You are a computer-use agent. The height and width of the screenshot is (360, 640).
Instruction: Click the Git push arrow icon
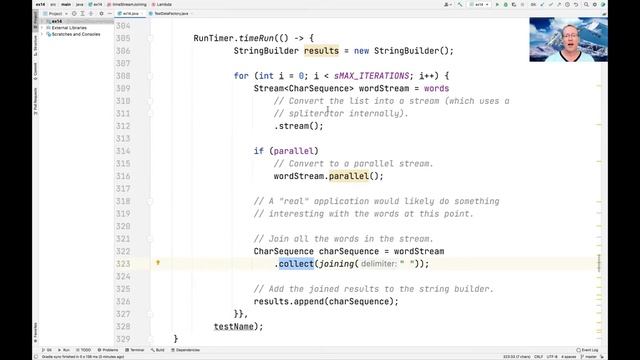559,4
